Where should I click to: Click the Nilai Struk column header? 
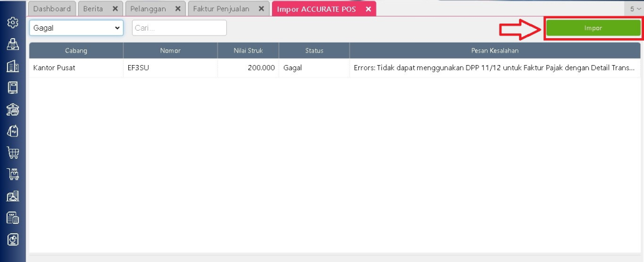click(x=248, y=51)
